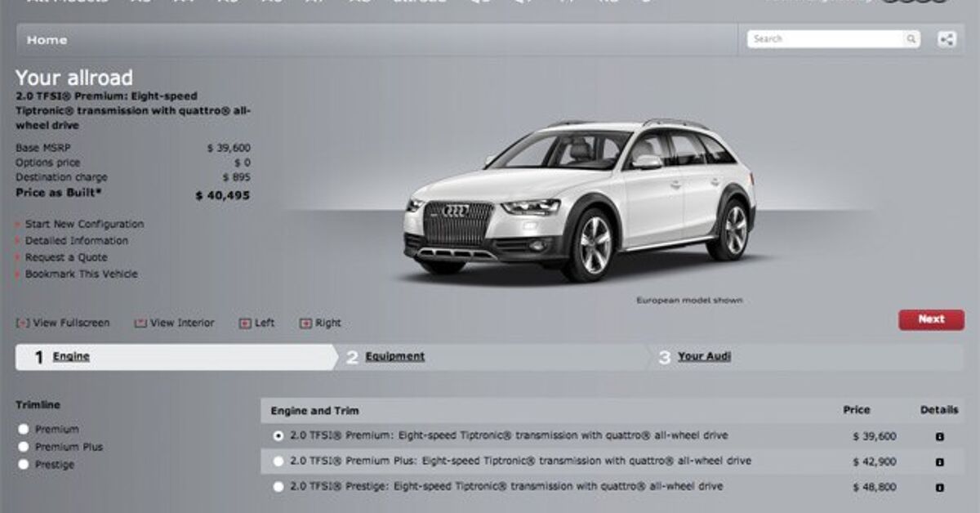
Task: Click the red Next button
Action: [x=931, y=319]
